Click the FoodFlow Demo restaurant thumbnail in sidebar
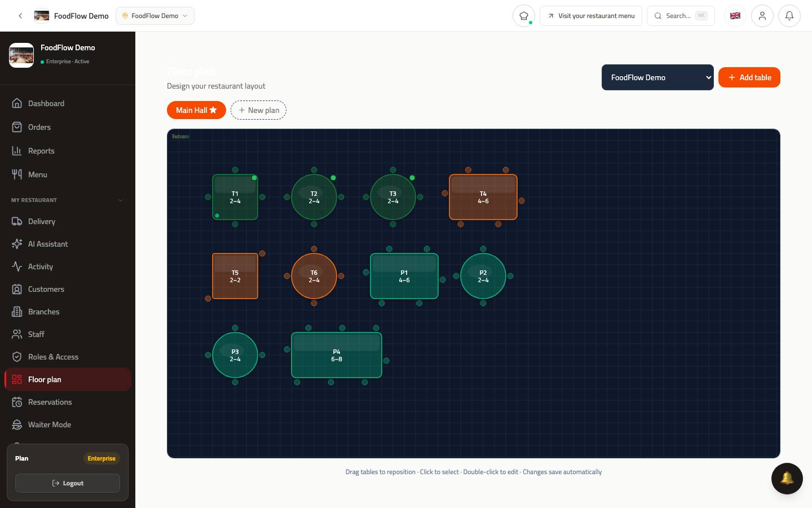The height and width of the screenshot is (508, 812). [x=21, y=55]
